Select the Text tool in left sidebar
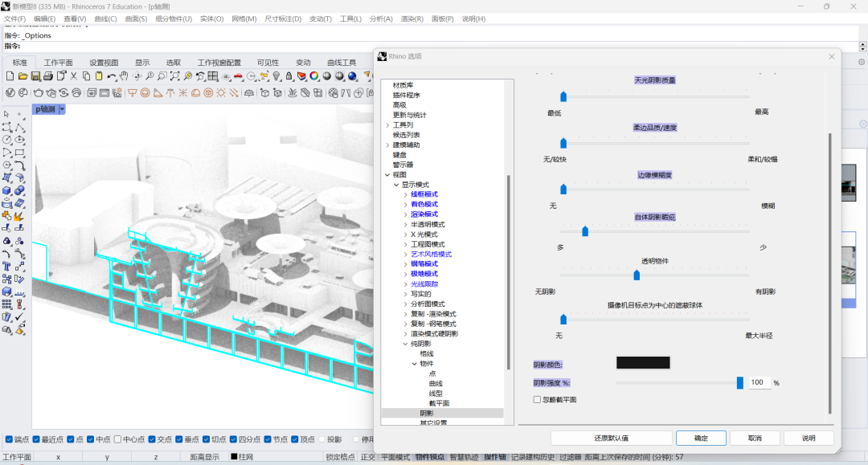Image resolution: width=868 pixels, height=465 pixels. pyautogui.click(x=6, y=266)
